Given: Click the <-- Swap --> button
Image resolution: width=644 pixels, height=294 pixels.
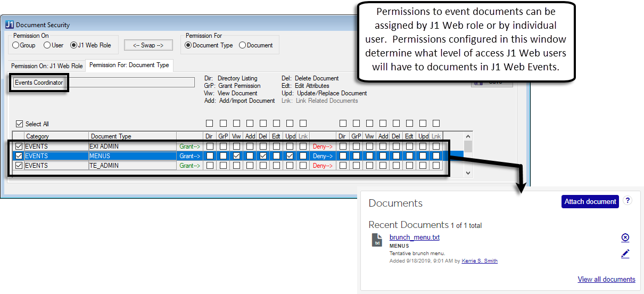Looking at the screenshot, I should pyautogui.click(x=148, y=45).
